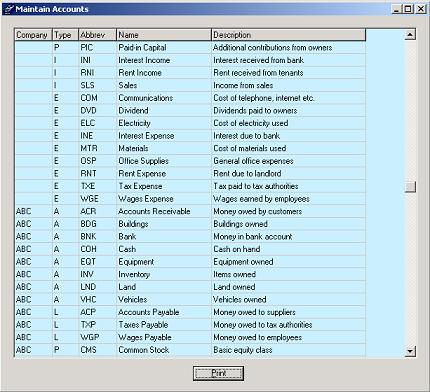Close the Maintain Accounts window

[x=421, y=9]
